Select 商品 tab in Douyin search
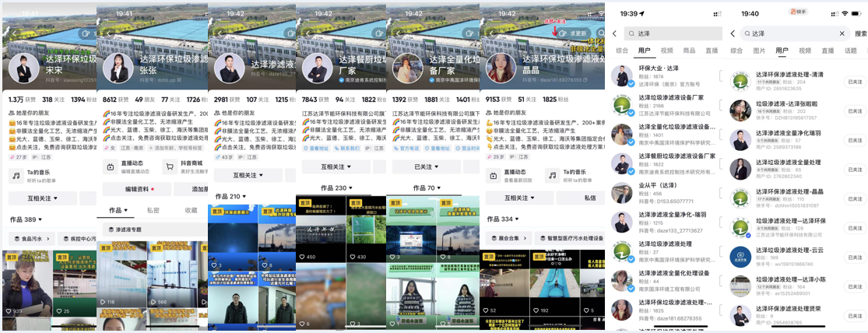Image resolution: width=868 pixels, height=333 pixels. click(689, 51)
